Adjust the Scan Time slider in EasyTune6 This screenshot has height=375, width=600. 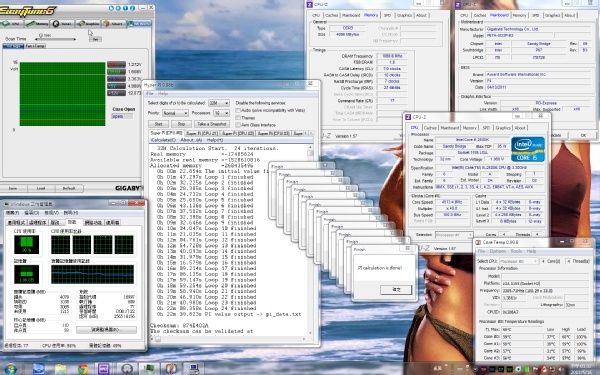pos(55,39)
